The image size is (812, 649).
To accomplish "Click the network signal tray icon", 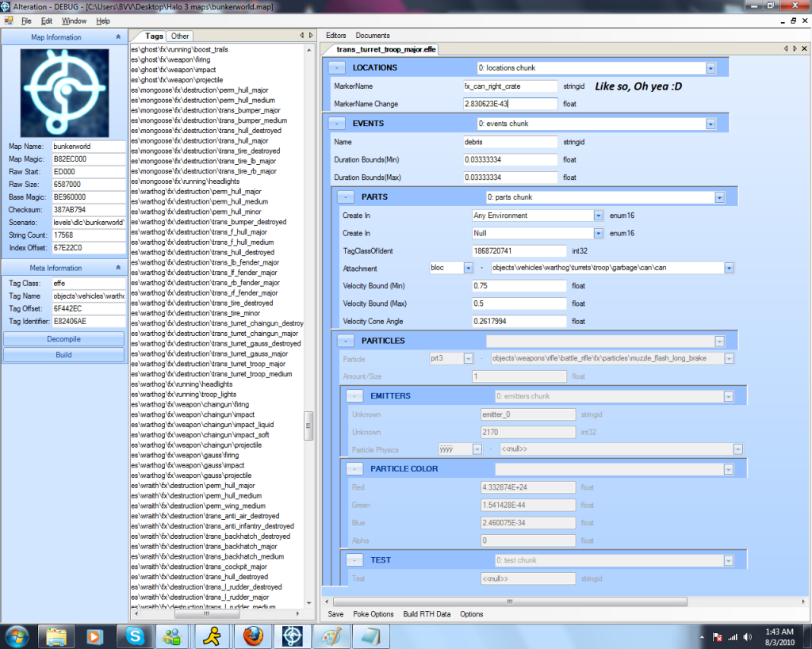I will 733,636.
